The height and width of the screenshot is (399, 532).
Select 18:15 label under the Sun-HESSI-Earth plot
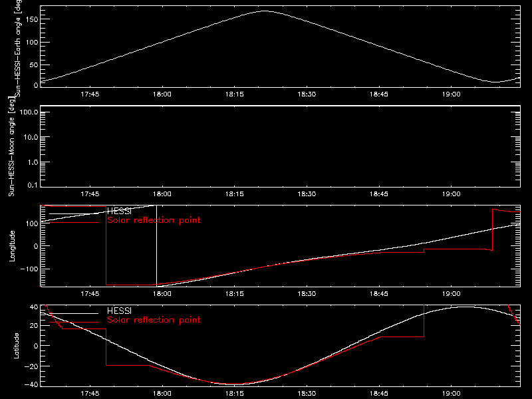235,94
